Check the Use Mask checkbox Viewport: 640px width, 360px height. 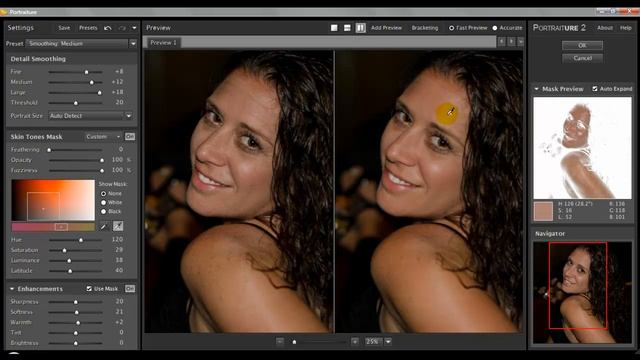pyautogui.click(x=89, y=289)
